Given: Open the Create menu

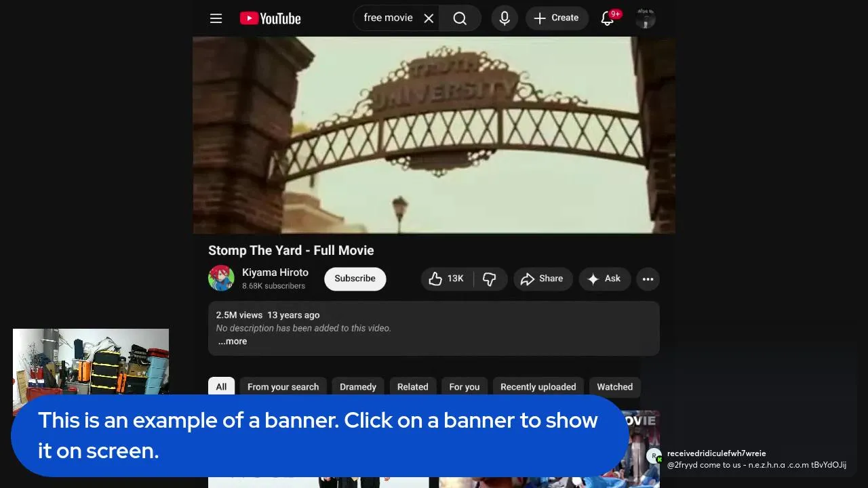Looking at the screenshot, I should click(556, 18).
